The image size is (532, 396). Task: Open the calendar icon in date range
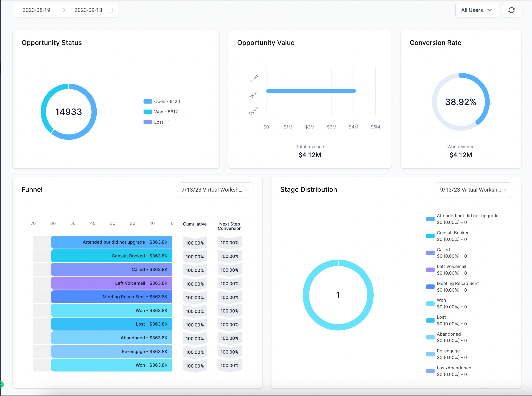click(x=110, y=10)
